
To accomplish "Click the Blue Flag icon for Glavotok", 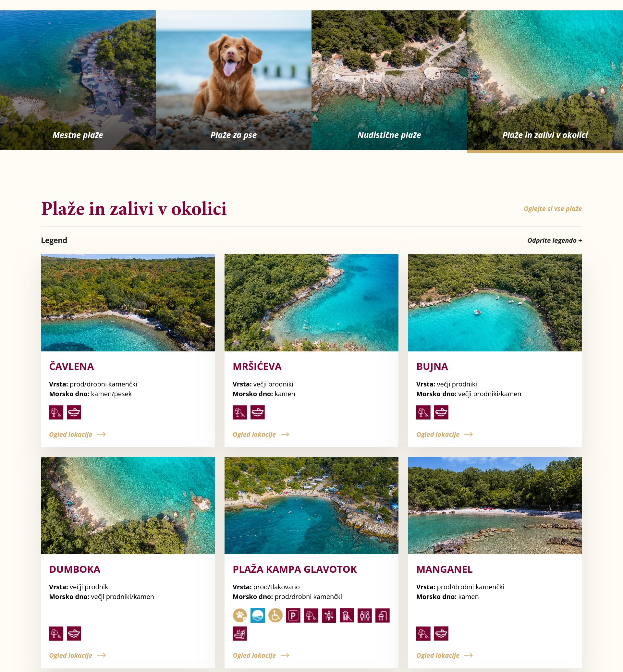I will click(x=258, y=615).
